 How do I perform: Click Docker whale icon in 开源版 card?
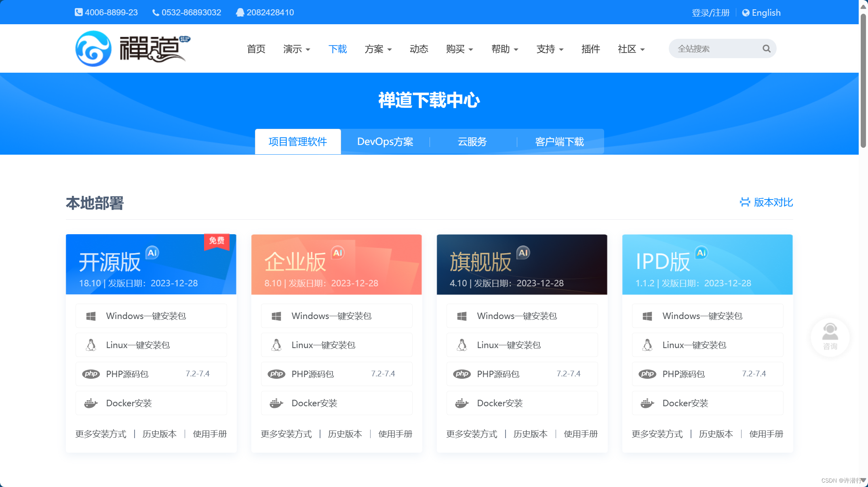[91, 403]
